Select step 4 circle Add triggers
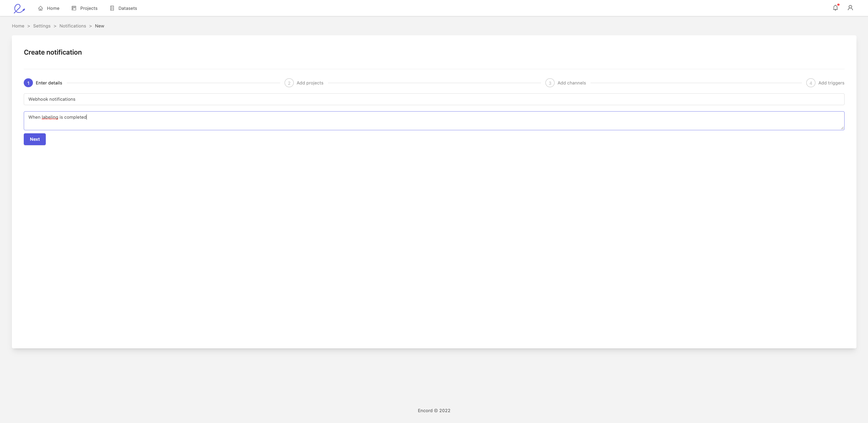This screenshot has height=423, width=868. click(x=811, y=83)
